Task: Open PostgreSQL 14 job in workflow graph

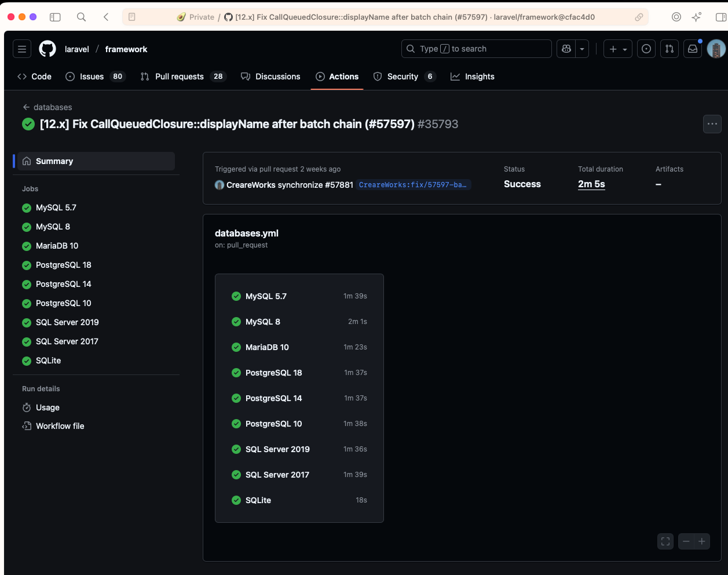Action: click(x=299, y=398)
